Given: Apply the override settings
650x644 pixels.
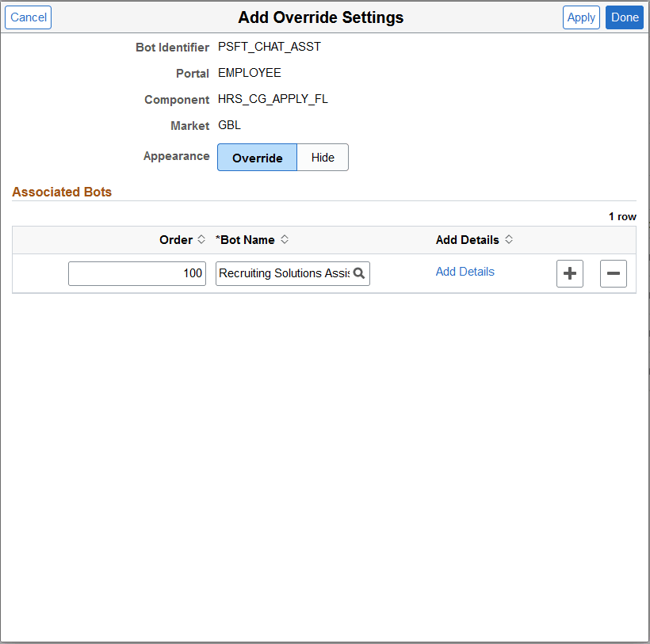Looking at the screenshot, I should [x=581, y=17].
